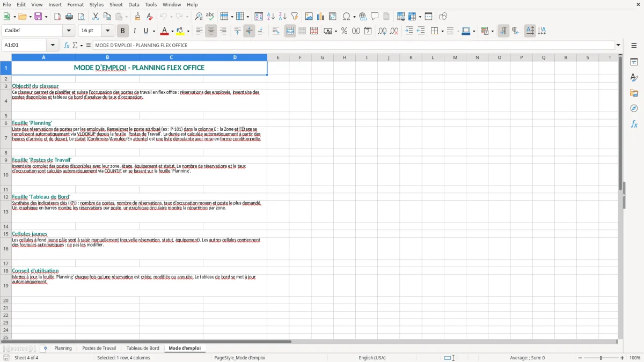Open the font color dropdown arrow
This screenshot has height=362, width=644.
pyautogui.click(x=172, y=31)
